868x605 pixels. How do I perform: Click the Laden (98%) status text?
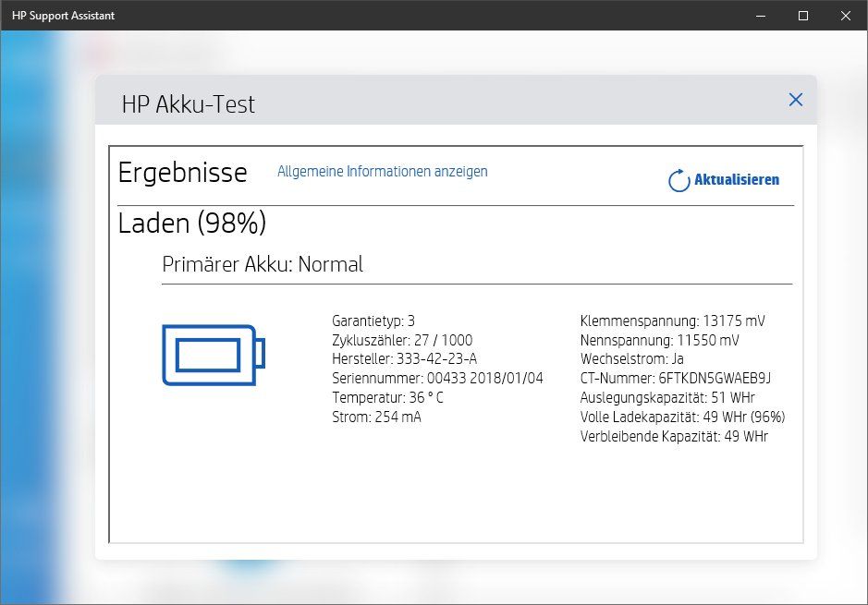(192, 224)
